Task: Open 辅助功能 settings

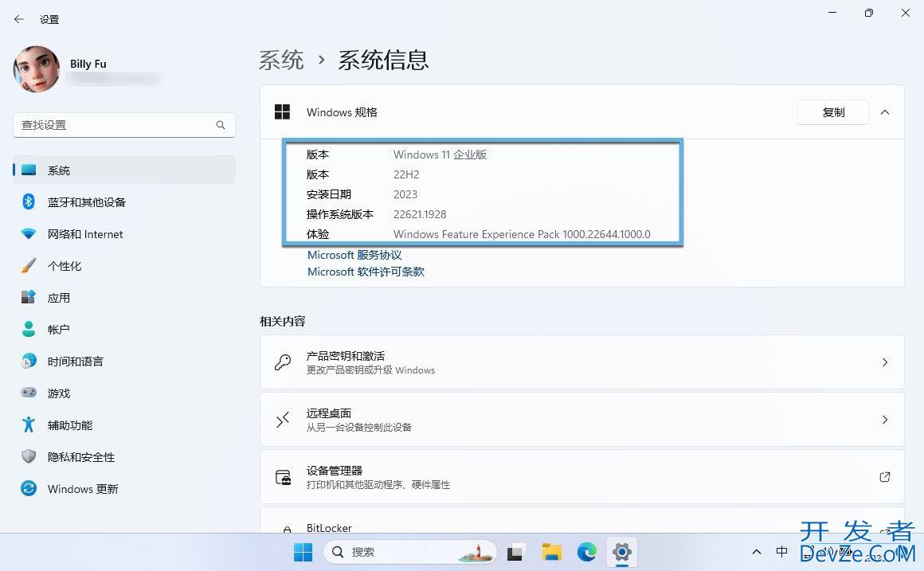Action: (x=123, y=424)
